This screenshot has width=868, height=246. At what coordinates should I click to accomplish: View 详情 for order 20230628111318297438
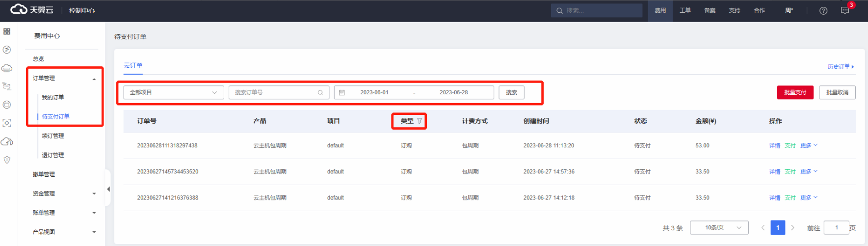(x=775, y=145)
